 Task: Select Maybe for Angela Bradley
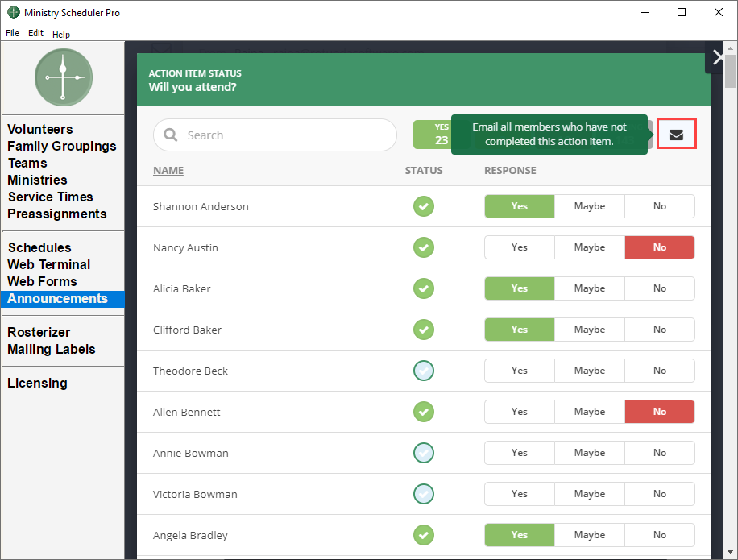[589, 535]
